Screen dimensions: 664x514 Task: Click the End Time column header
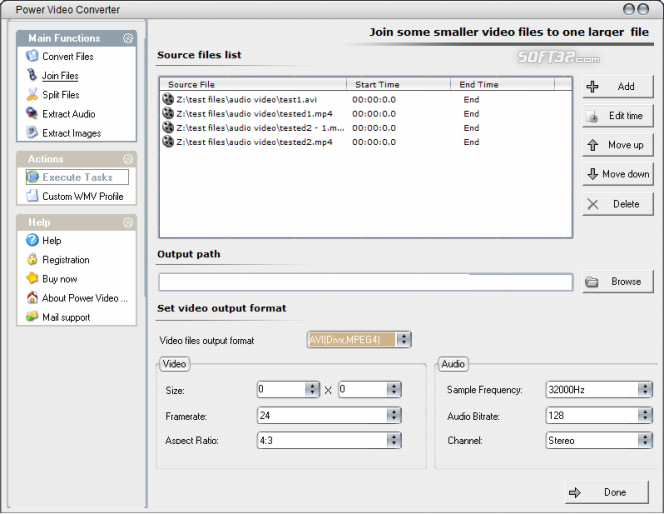502,84
